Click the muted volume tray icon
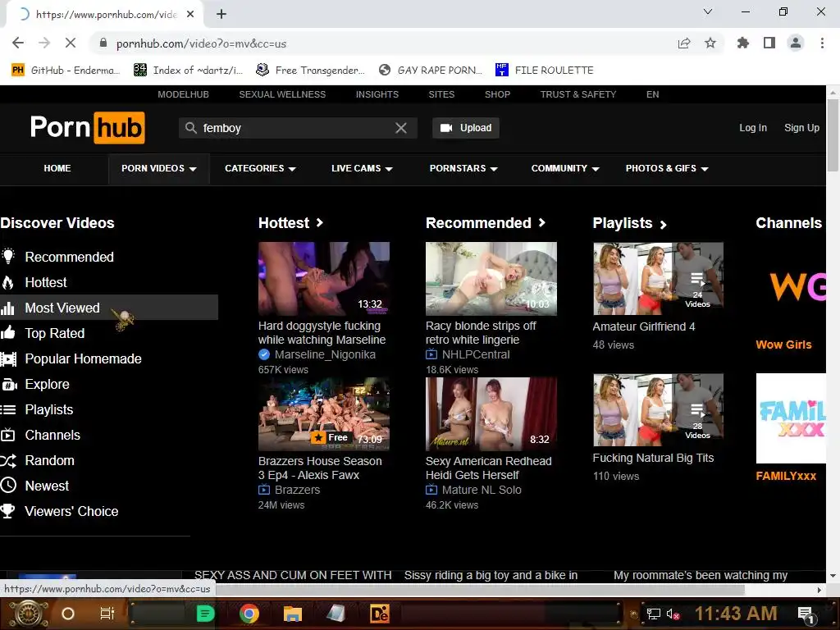Image resolution: width=840 pixels, height=630 pixels. (x=673, y=614)
